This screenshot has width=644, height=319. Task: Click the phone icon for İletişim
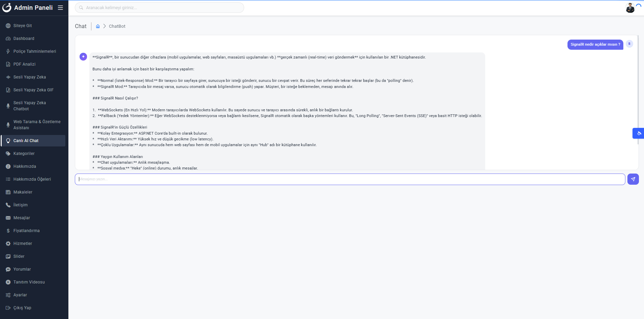[x=8, y=205]
